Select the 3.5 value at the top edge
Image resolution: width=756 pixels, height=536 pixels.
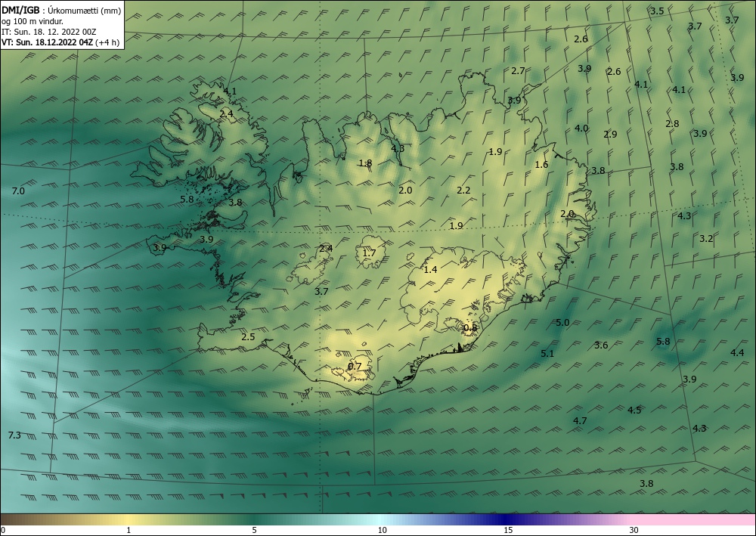[x=657, y=11]
